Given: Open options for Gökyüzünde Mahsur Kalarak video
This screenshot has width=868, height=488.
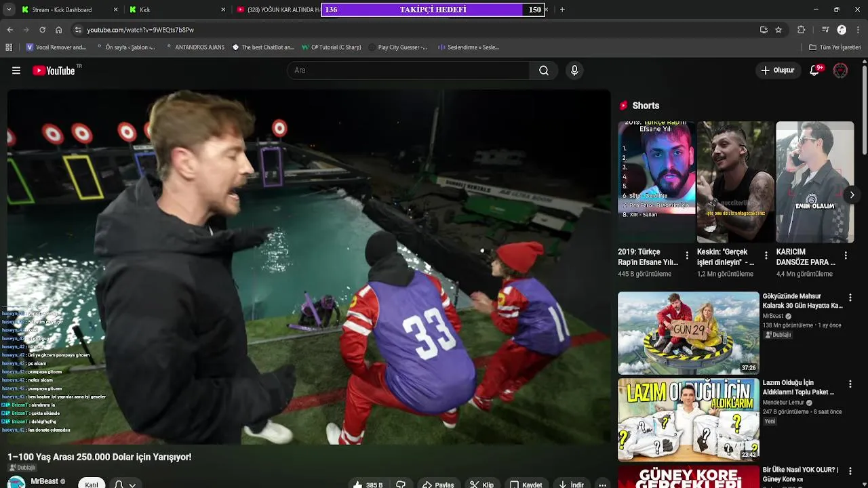Looking at the screenshot, I should (x=850, y=298).
